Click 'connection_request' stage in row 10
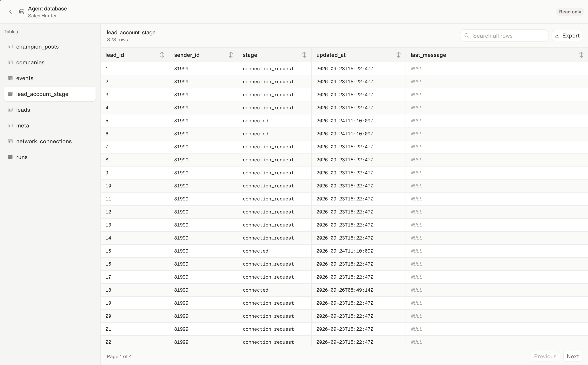This screenshot has width=588, height=365. coord(268,186)
